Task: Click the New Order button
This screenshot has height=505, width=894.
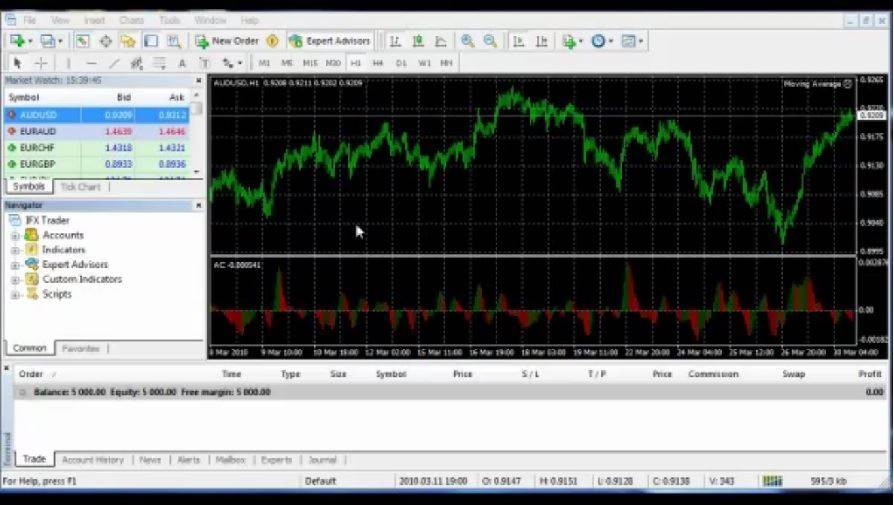Action: click(x=228, y=41)
